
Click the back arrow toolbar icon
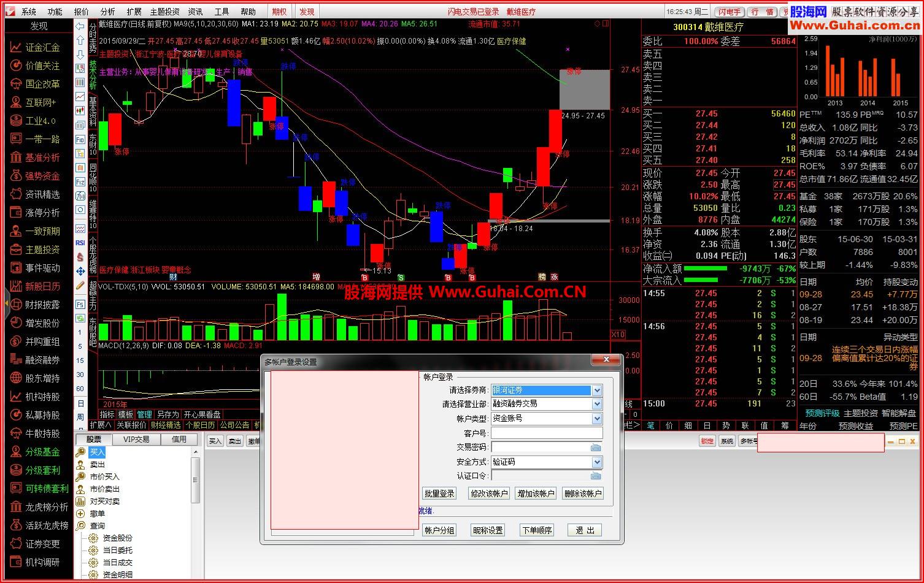click(x=80, y=26)
